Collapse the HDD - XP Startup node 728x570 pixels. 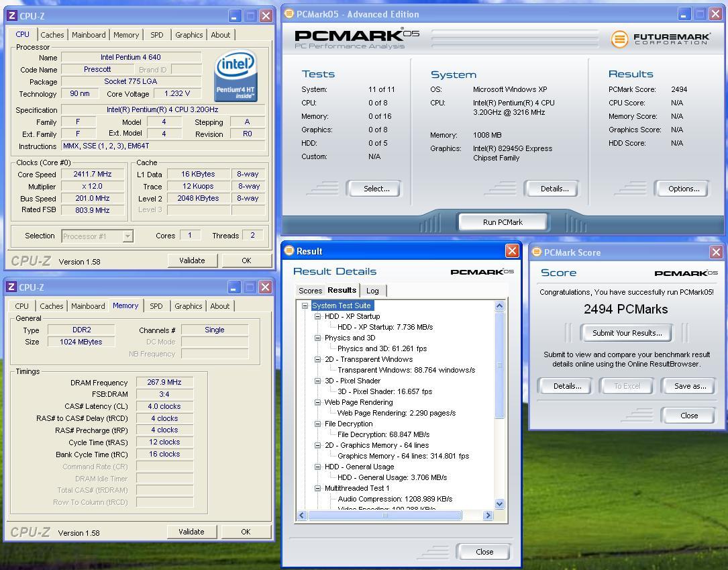(317, 316)
